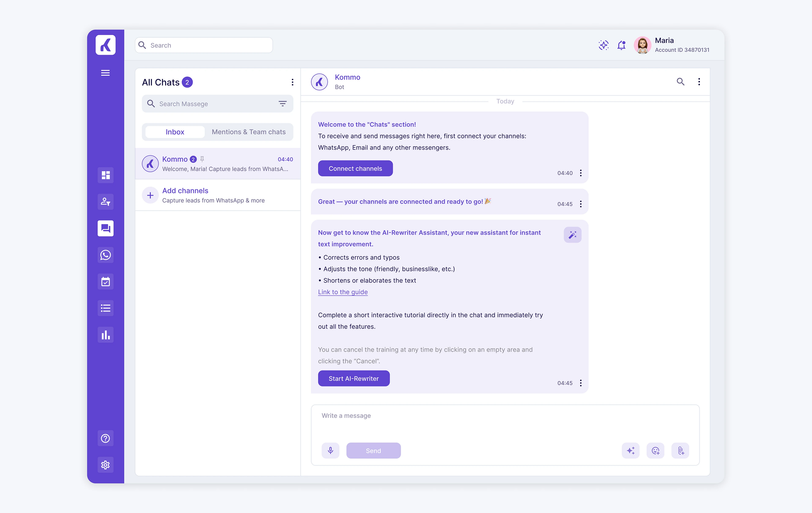Expand the hamburger menu in sidebar
The width and height of the screenshot is (812, 513).
106,73
